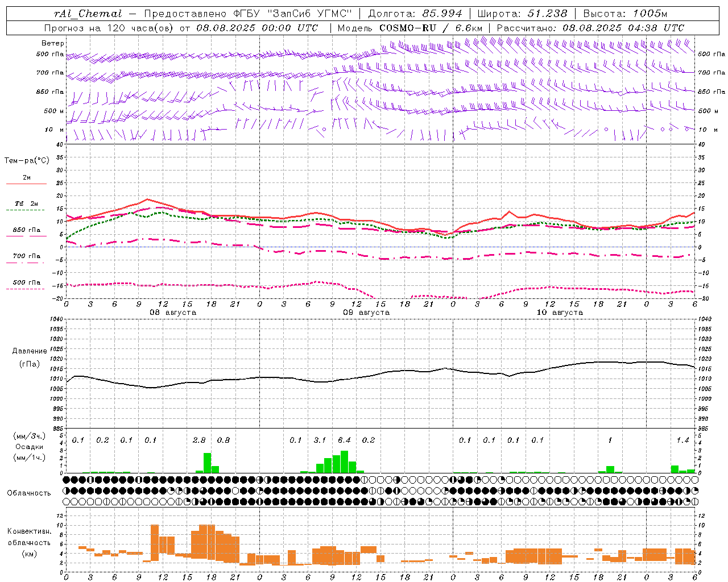Click the model label "COSMO-RU / 6.6км"
Viewport: 728px width, 582px height.
point(431,28)
